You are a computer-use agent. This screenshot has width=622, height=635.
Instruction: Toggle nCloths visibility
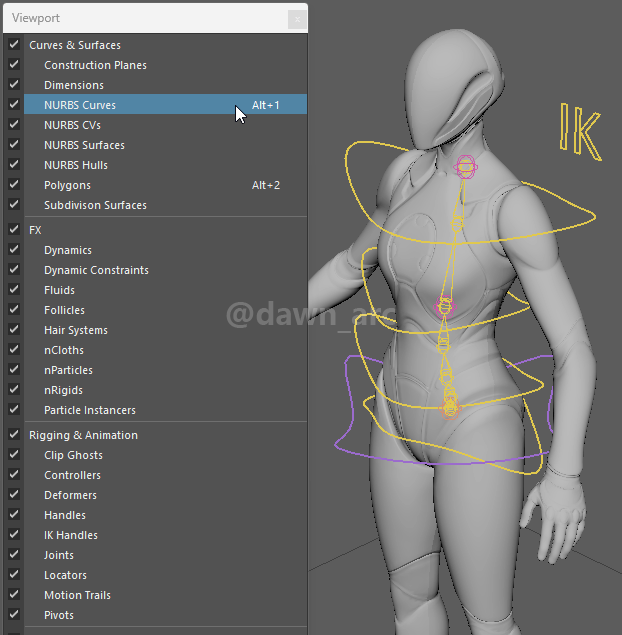[14, 349]
